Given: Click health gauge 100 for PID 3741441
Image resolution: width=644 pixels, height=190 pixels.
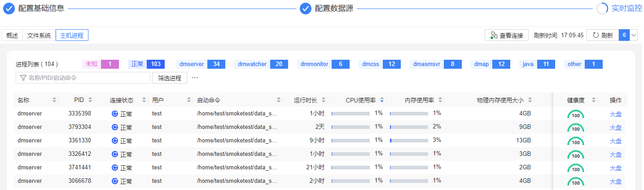Looking at the screenshot, I should pyautogui.click(x=576, y=168).
